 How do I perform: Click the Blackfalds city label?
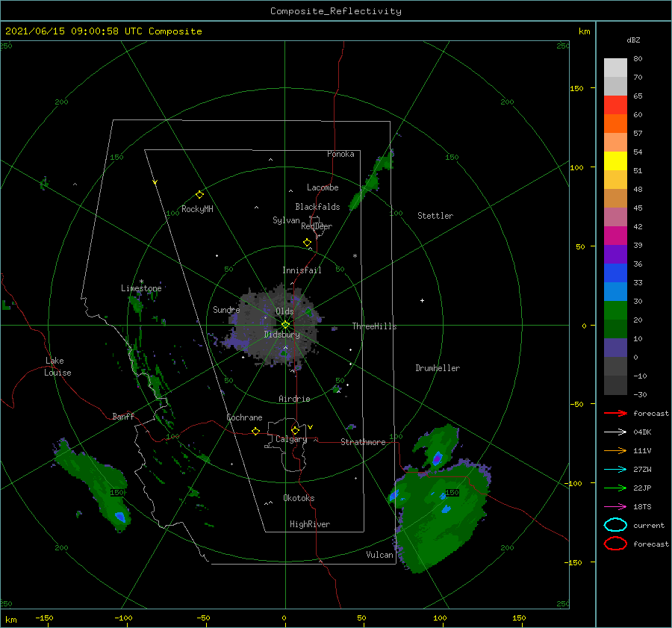coord(317,207)
